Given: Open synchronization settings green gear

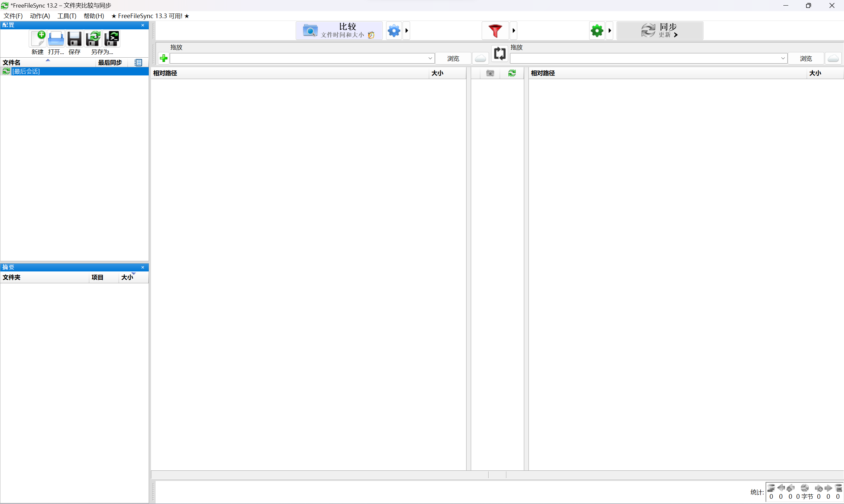Looking at the screenshot, I should coord(597,31).
